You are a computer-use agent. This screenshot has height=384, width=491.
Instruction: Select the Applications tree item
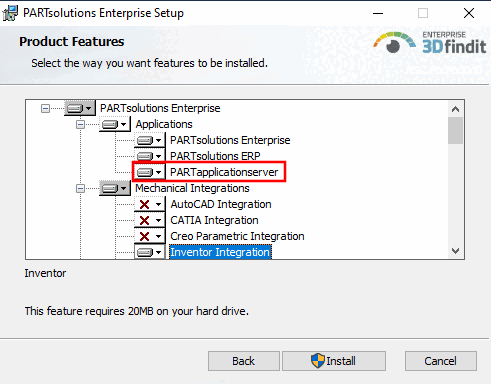click(164, 124)
